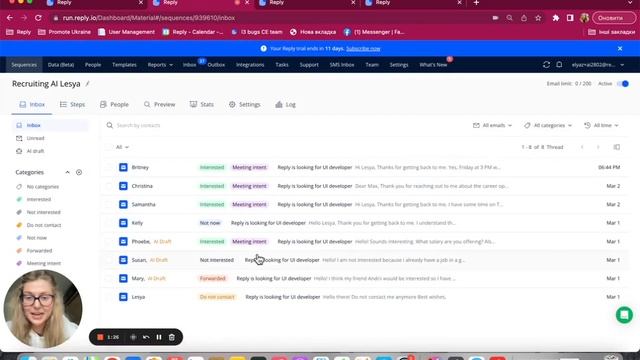The image size is (640, 360).
Task: Open the account email dropdown
Action: [598, 64]
